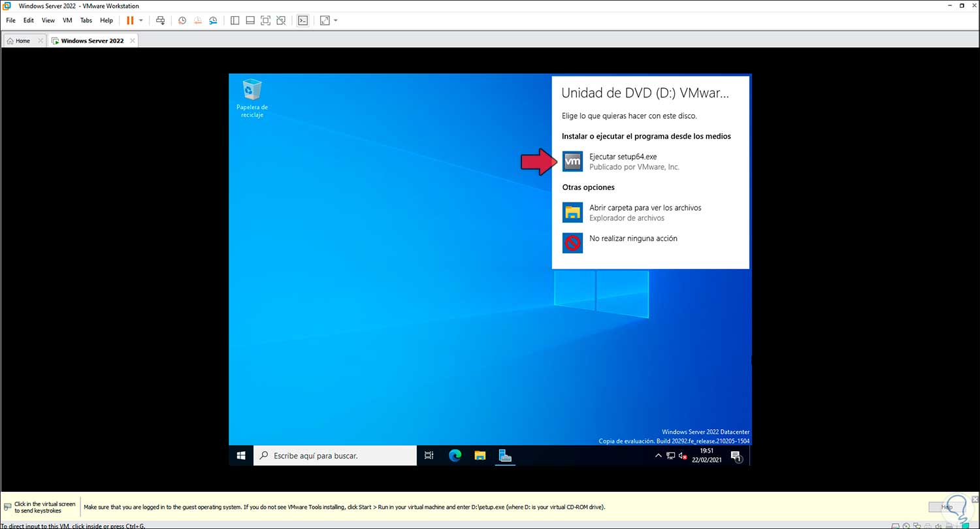This screenshot has height=529, width=980.
Task: Click the Help button in the yellow hint bar
Action: coord(946,507)
